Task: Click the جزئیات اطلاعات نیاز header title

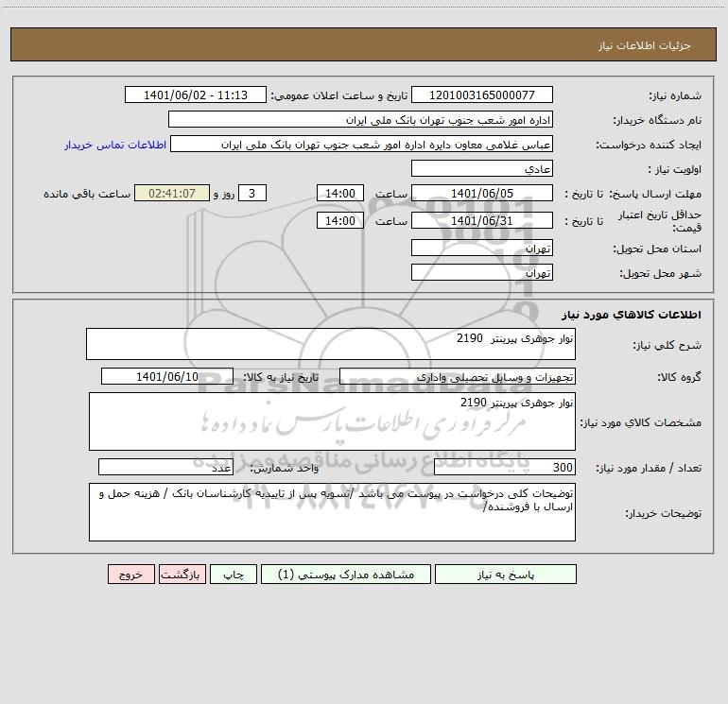Action: click(x=645, y=45)
